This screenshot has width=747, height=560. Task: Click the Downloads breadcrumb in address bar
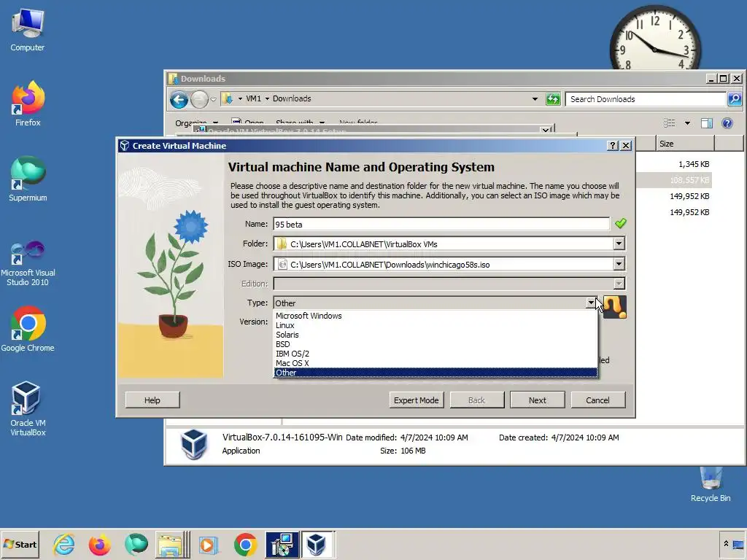[292, 98]
